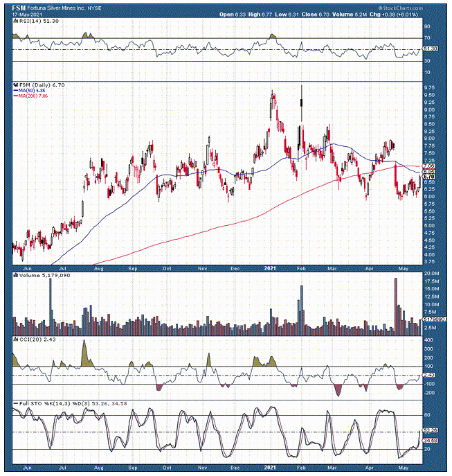Click the 400 label on CCI axis
The width and height of the screenshot is (452, 476).
click(x=429, y=340)
